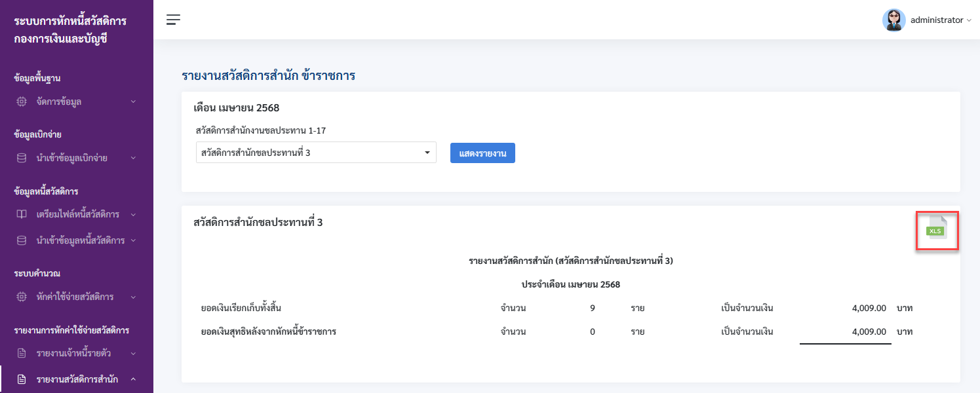Click section header รายงานการหักค่าใช้จ่ายสวัสดิการ
The height and width of the screenshot is (393, 980).
click(71, 329)
